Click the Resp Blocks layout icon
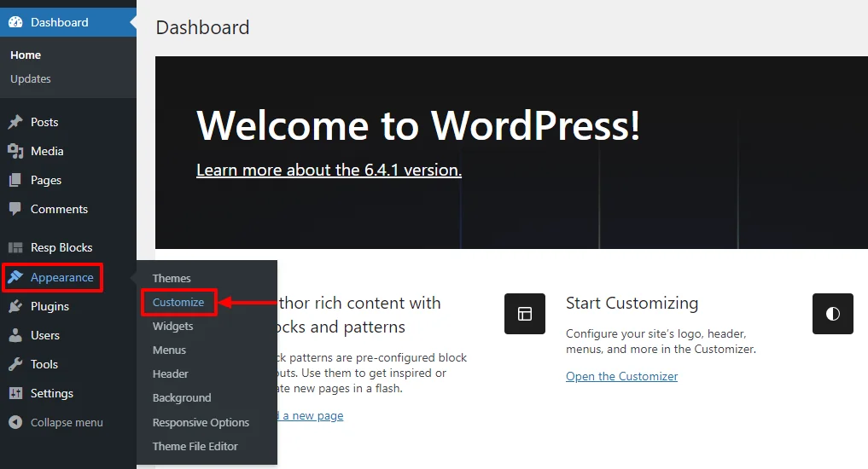The width and height of the screenshot is (868, 469). [15, 247]
